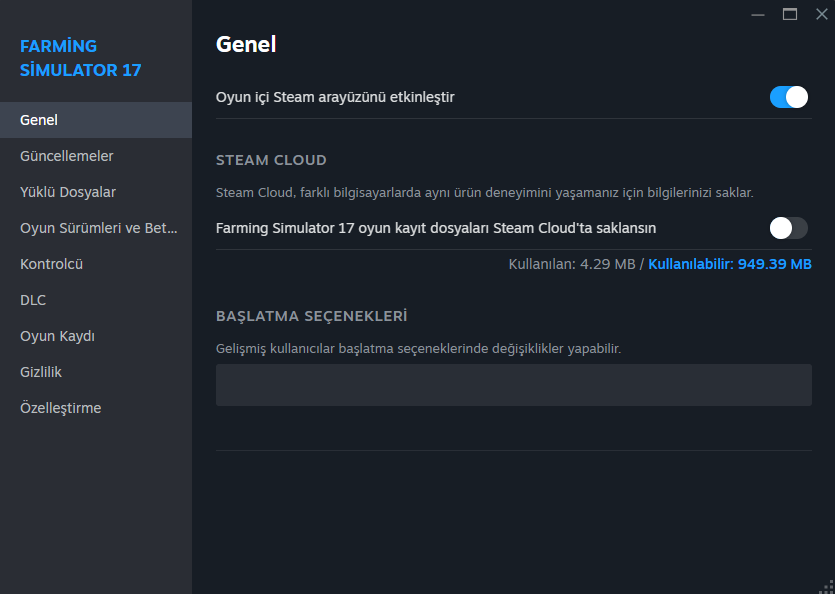Click the Kullanılabilir 949.39 MB link

point(730,264)
